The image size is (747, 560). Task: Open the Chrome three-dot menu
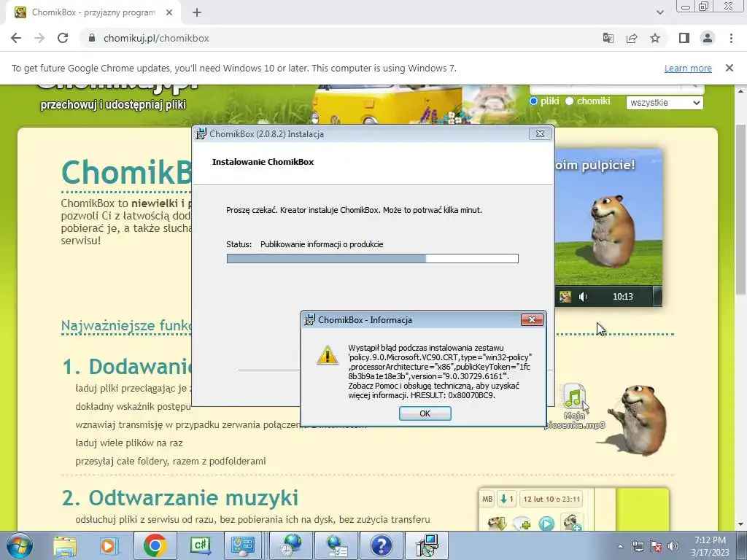(x=731, y=38)
